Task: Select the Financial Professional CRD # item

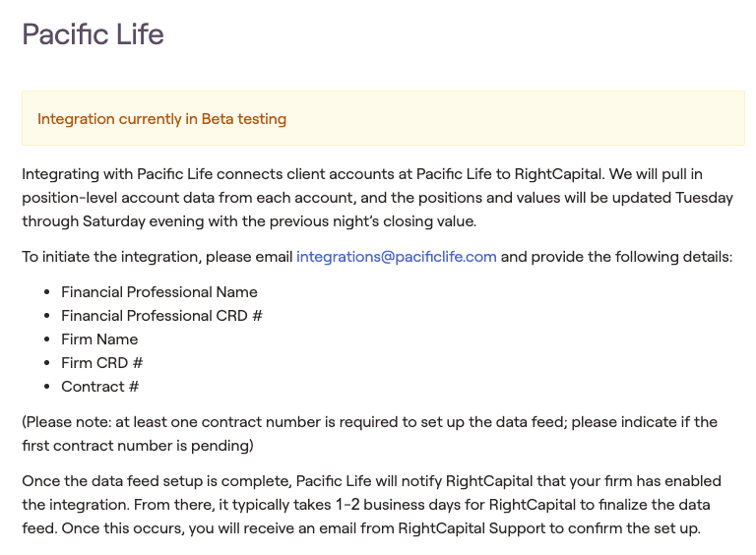Action: [x=161, y=316]
